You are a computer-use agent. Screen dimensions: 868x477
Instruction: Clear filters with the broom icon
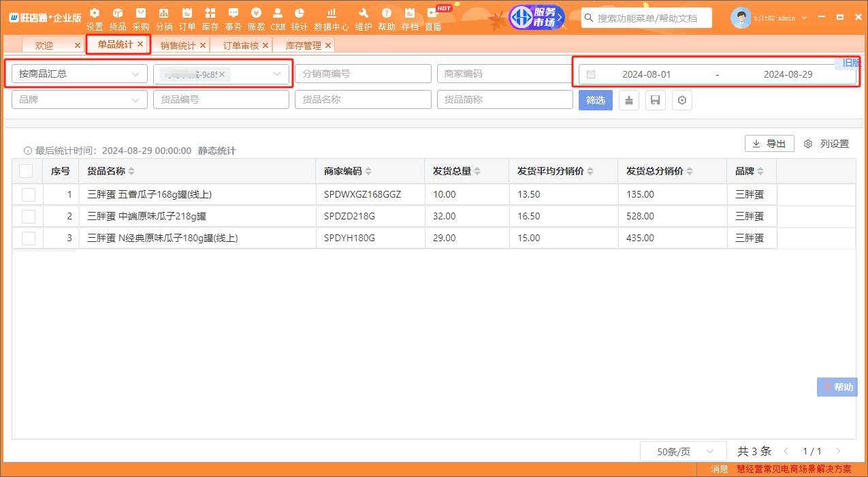tap(629, 100)
